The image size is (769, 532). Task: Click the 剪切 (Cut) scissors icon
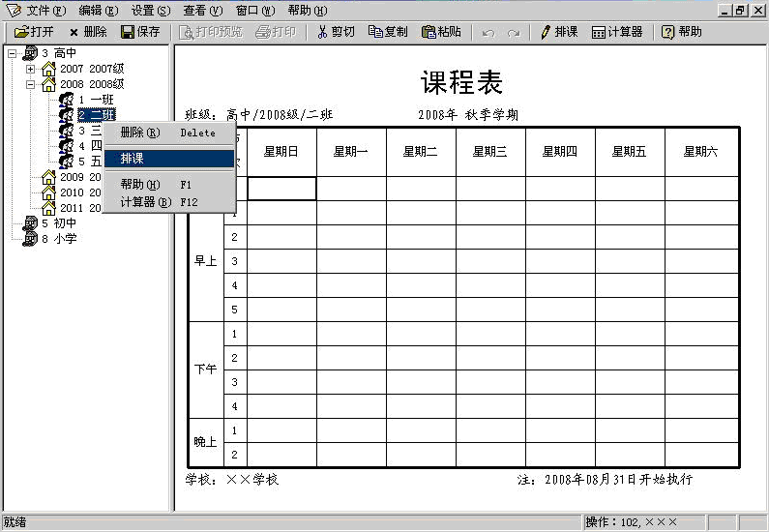(323, 32)
